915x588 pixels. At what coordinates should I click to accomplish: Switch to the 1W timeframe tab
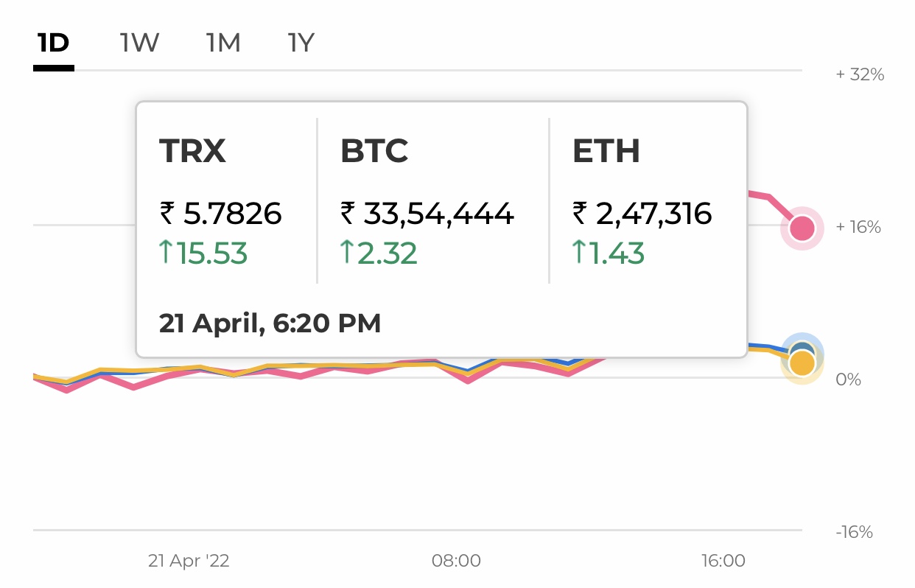pos(139,43)
